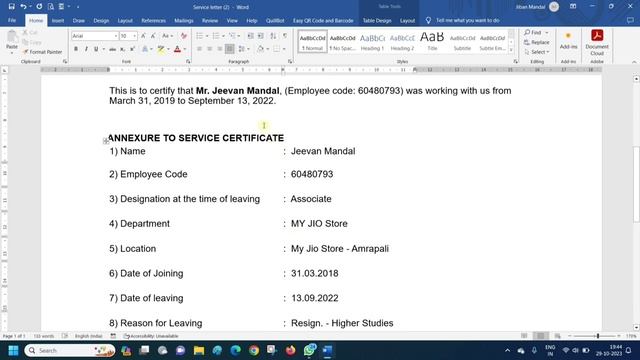Apply the No Spacing style
Viewport: 640px width, 360px height.
pos(342,42)
